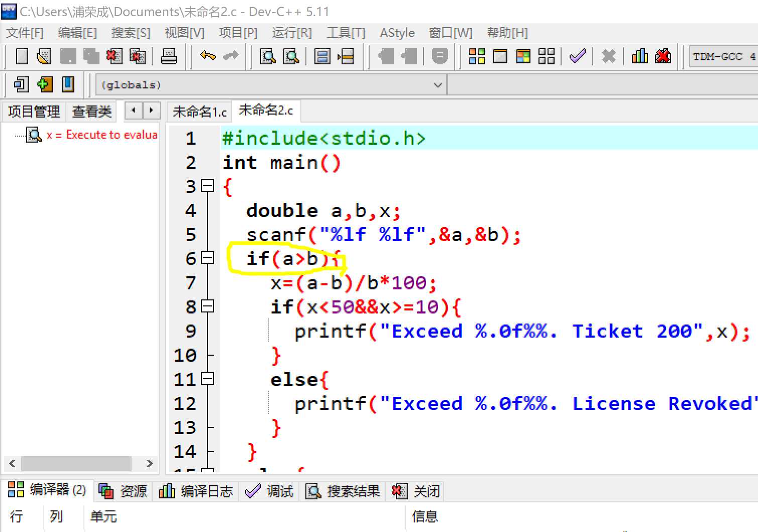Click the Compile four-colored-squares icon

coord(477,56)
